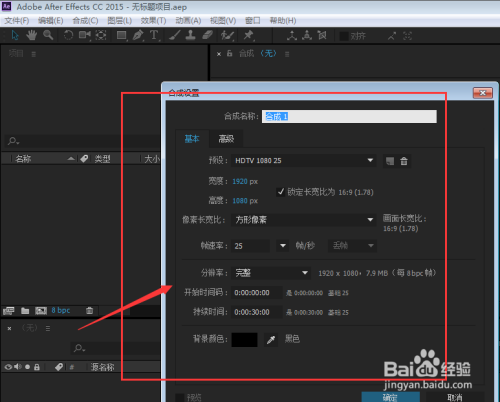Sort project by 名称 column
The height and width of the screenshot is (402, 500).
tap(23, 159)
